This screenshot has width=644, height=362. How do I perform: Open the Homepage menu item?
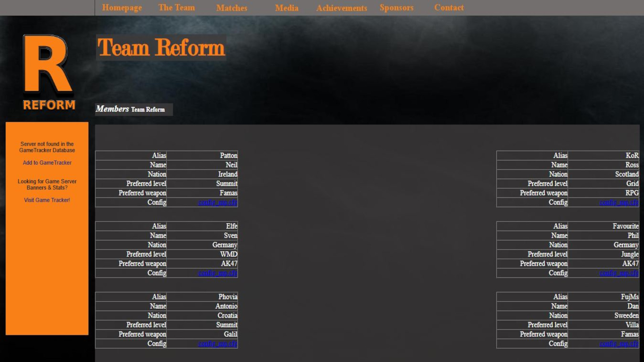[122, 8]
